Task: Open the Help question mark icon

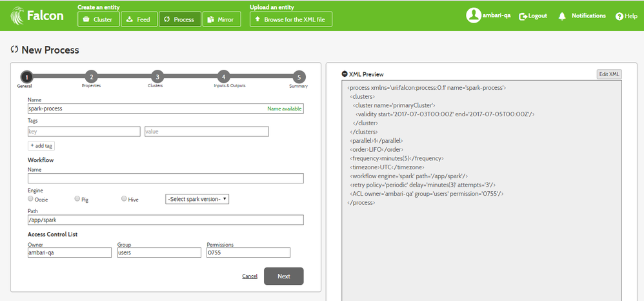Action: click(x=619, y=16)
